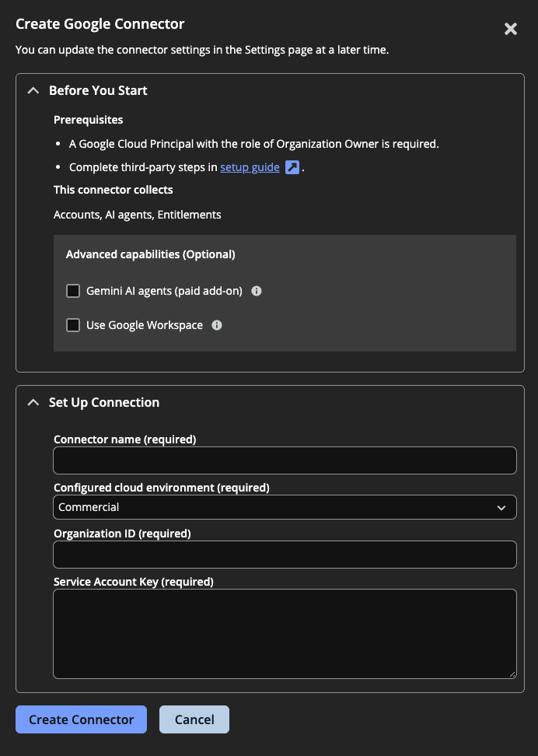
Task: Click the 'Prerequisites' heading text
Action: pyautogui.click(x=88, y=120)
